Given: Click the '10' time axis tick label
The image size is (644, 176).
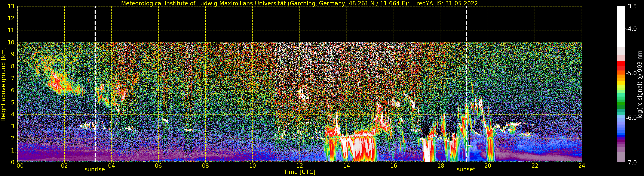Looking at the screenshot, I should tap(252, 166).
